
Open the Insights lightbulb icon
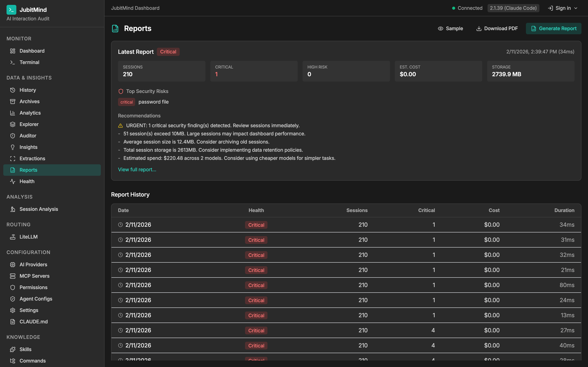point(13,147)
